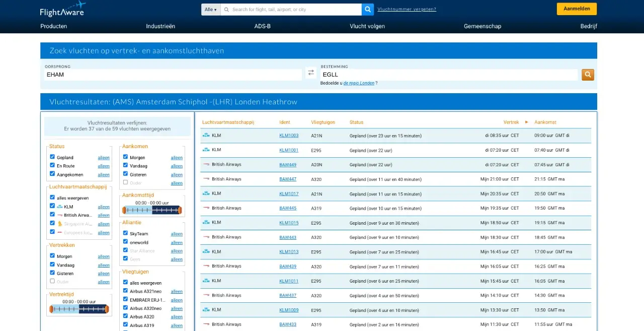Click the KLM logo in KLM1009 row
The height and width of the screenshot is (331, 644).
pos(206,310)
